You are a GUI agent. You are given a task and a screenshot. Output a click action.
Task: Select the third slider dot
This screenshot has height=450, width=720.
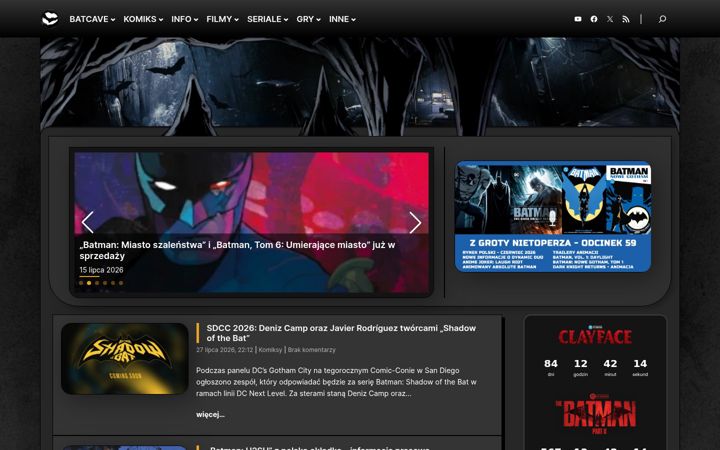point(97,283)
